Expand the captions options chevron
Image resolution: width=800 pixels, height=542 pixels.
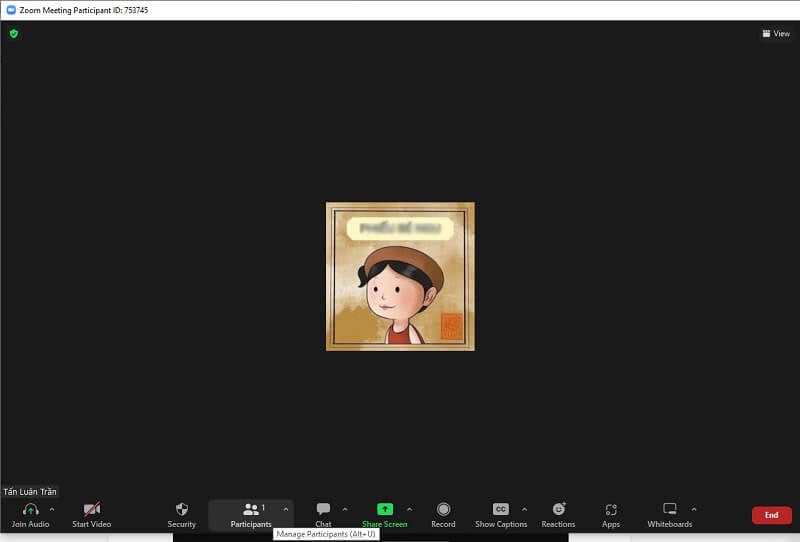point(524,509)
